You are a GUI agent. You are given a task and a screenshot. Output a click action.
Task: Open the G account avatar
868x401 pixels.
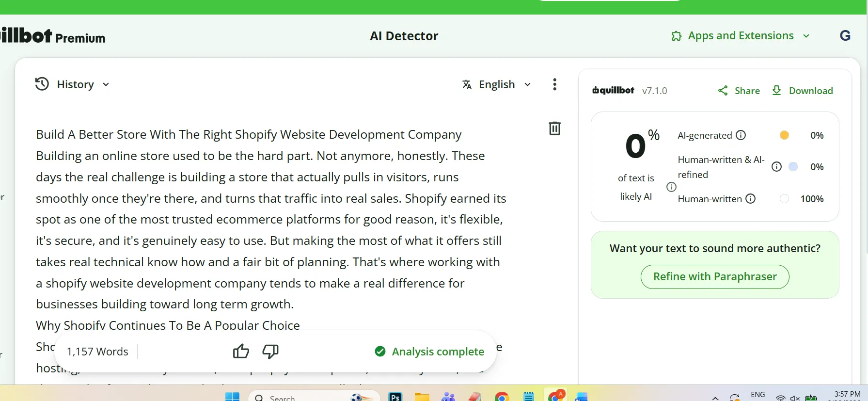click(845, 35)
